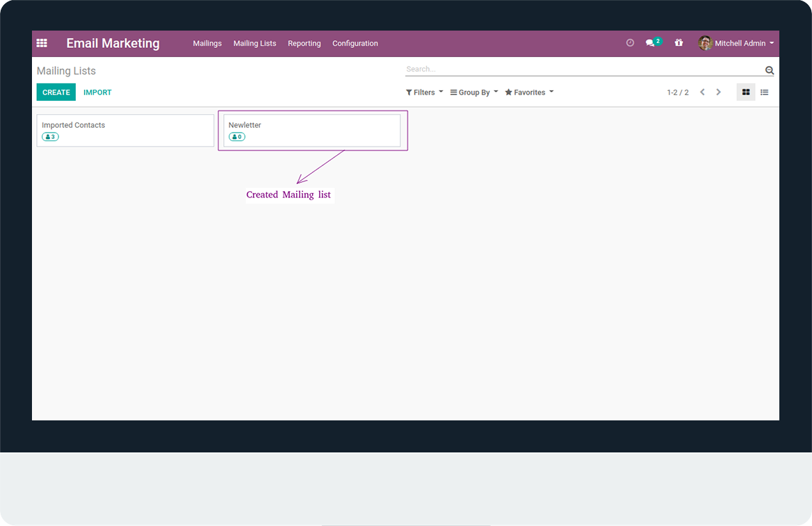Viewport: 812px width, 526px height.
Task: Click the Mailing Lists breadcrumb title
Action: 66,71
